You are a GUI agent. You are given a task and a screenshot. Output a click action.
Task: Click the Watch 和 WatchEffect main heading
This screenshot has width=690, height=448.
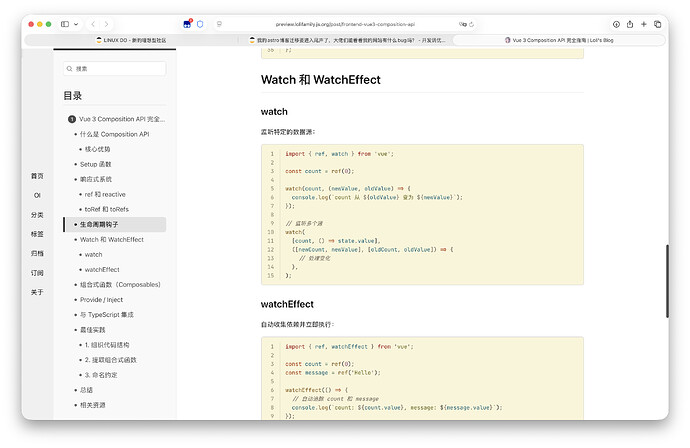tap(320, 80)
